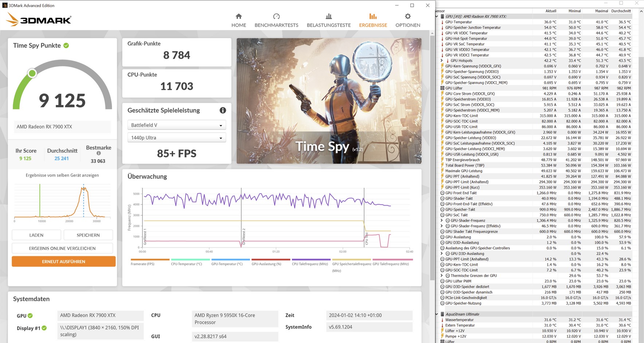The height and width of the screenshot is (343, 644).
Task: Click the lightning icon beside TBP Energieverbrauch
Action: [442, 160]
